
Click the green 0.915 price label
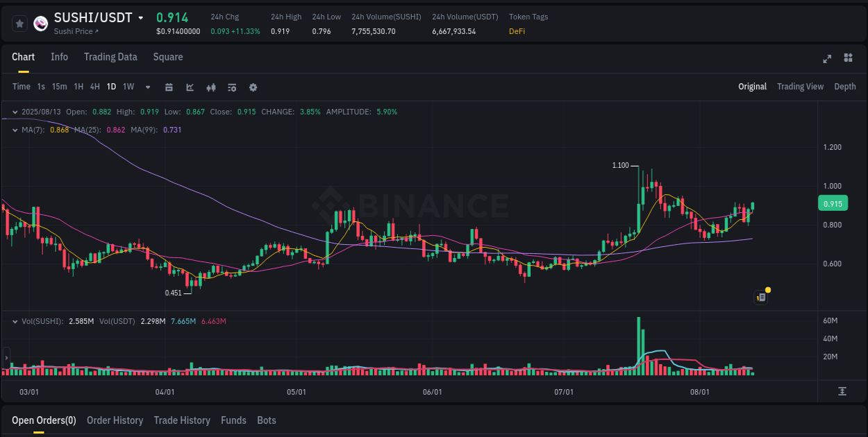pos(833,203)
